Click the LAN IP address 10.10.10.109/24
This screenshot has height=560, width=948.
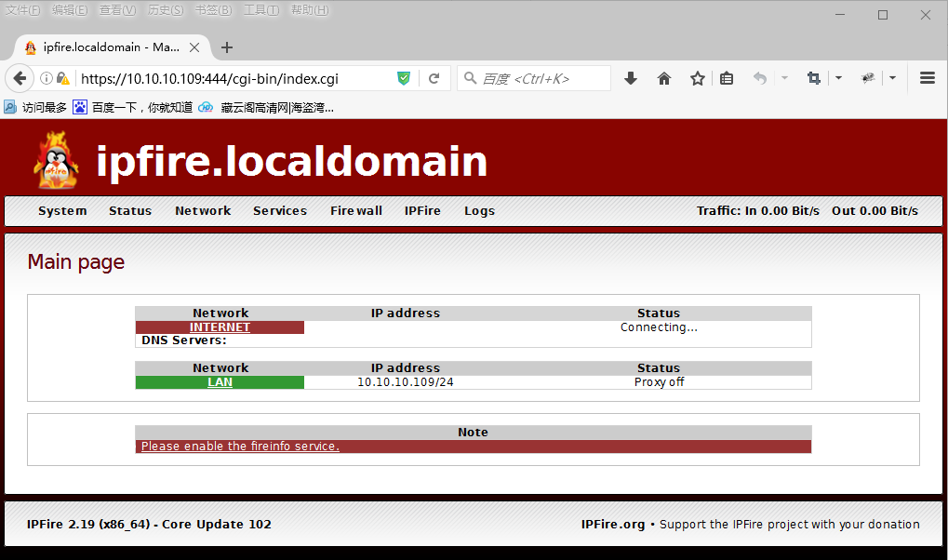click(405, 382)
